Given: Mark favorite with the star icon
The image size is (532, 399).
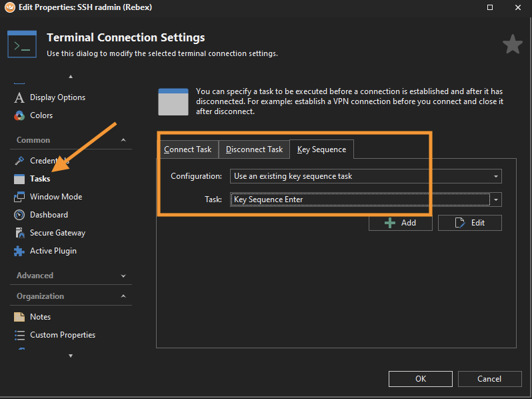Looking at the screenshot, I should click(x=512, y=45).
